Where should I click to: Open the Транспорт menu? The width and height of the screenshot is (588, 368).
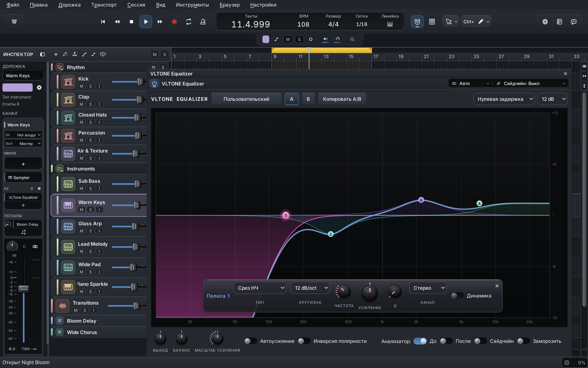[x=104, y=5]
